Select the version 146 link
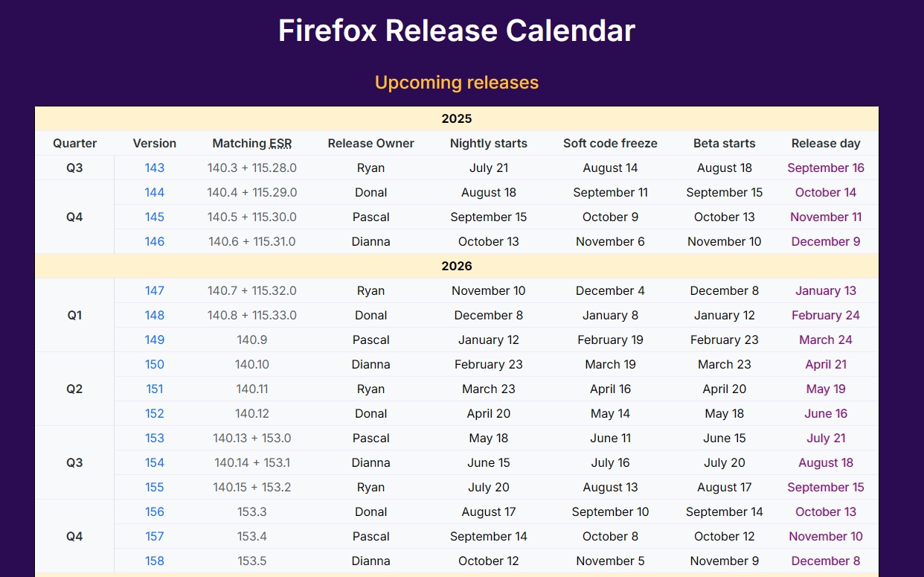Screen dimensions: 924x577 (155, 241)
